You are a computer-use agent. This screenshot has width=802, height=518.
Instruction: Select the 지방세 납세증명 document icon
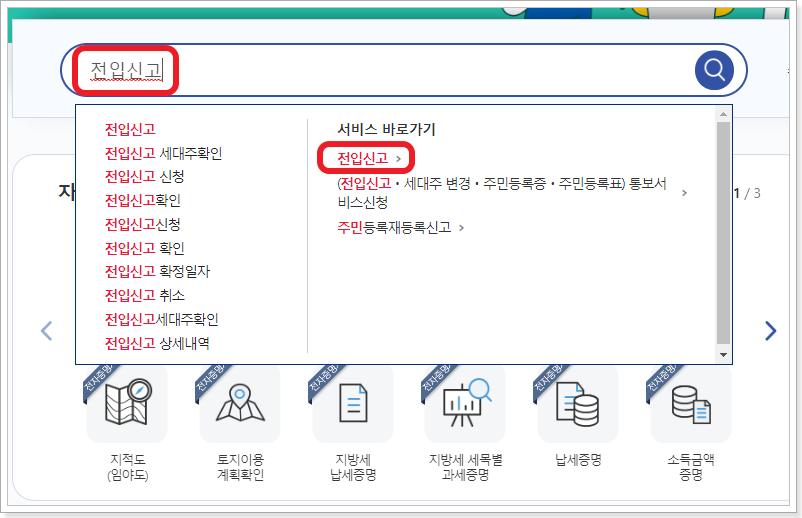pos(353,405)
